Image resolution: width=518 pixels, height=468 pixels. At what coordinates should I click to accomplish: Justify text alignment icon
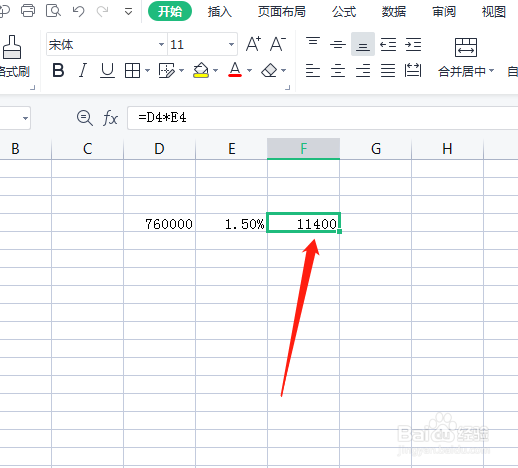388,70
